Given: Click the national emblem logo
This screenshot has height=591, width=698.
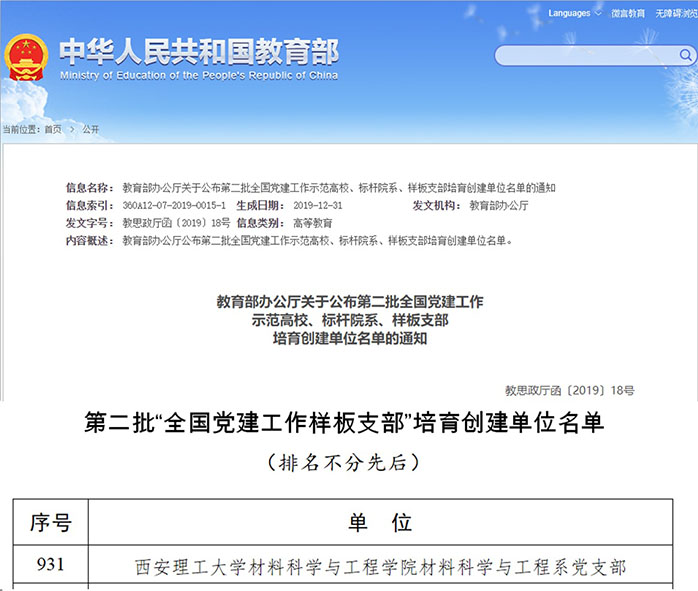Looking at the screenshot, I should (26, 58).
